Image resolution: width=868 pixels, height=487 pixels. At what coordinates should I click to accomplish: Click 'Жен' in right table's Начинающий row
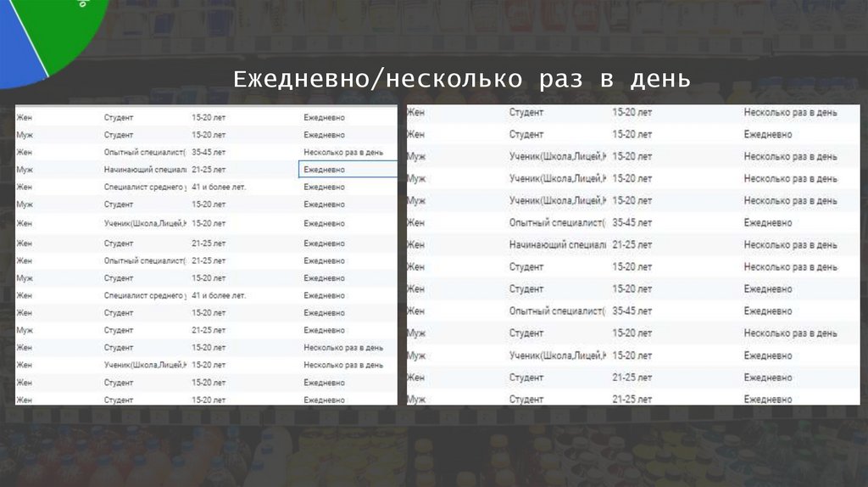coord(415,245)
